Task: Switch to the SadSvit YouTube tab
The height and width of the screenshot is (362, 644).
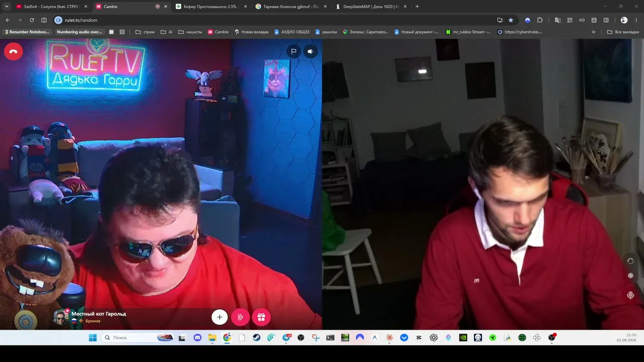Action: tap(51, 7)
